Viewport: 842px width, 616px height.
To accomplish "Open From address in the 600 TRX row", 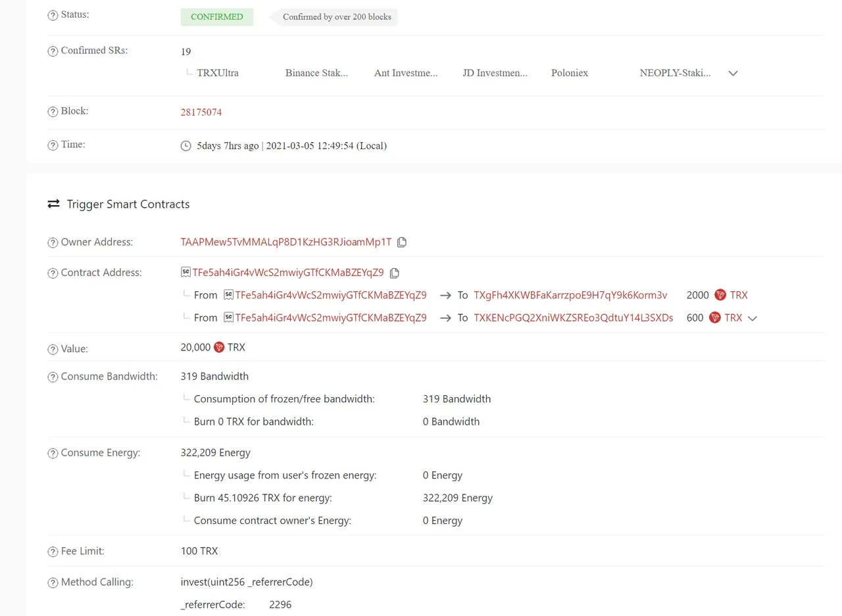I will point(331,318).
